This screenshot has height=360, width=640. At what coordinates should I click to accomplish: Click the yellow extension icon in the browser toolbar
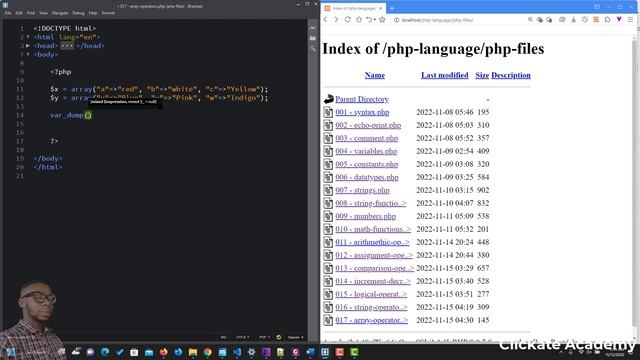tap(596, 20)
